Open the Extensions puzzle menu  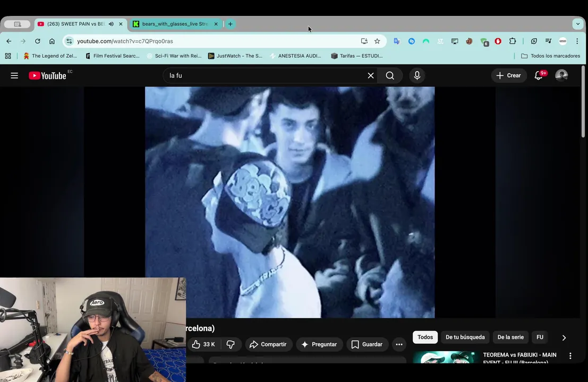pyautogui.click(x=513, y=41)
